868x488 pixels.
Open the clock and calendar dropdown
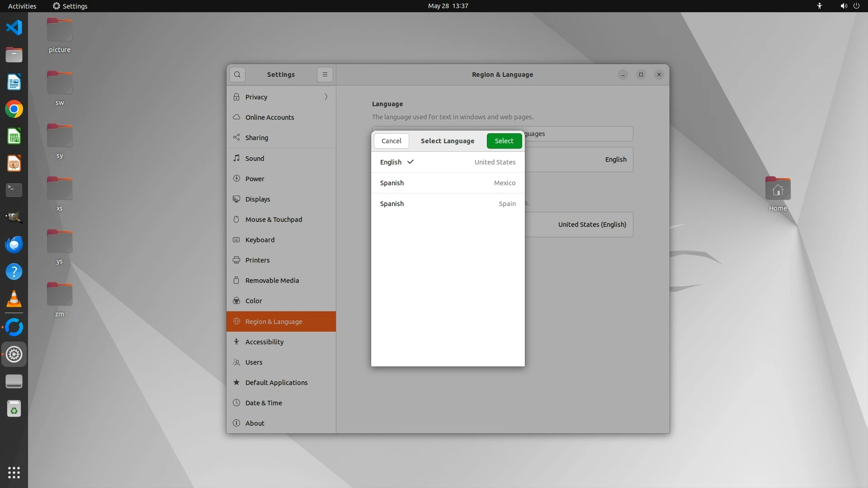[x=448, y=6]
